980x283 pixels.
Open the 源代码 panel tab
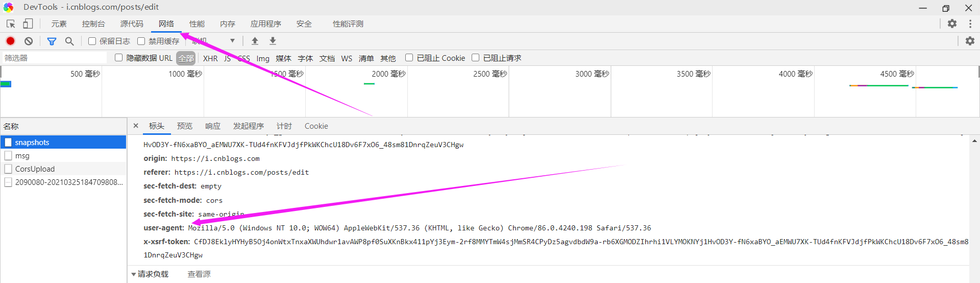[132, 23]
